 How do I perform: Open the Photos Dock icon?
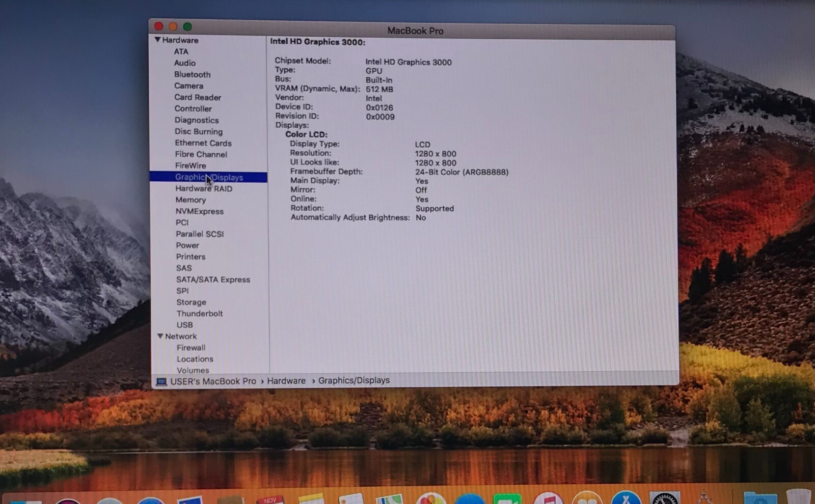click(x=431, y=498)
